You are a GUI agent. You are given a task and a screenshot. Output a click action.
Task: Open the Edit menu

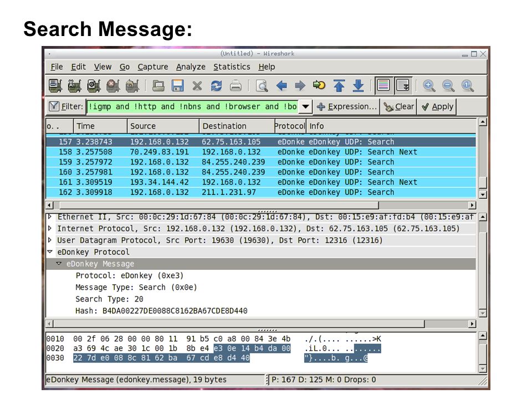(x=78, y=67)
